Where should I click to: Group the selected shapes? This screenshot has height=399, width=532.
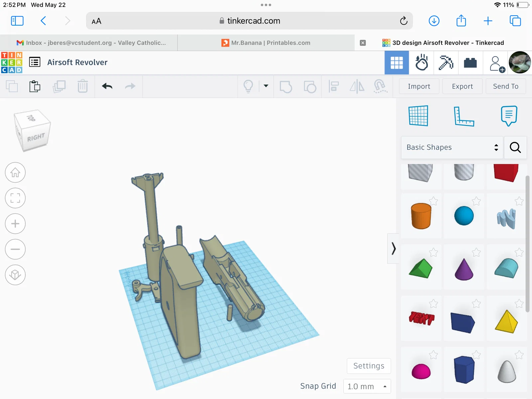pyautogui.click(x=286, y=87)
